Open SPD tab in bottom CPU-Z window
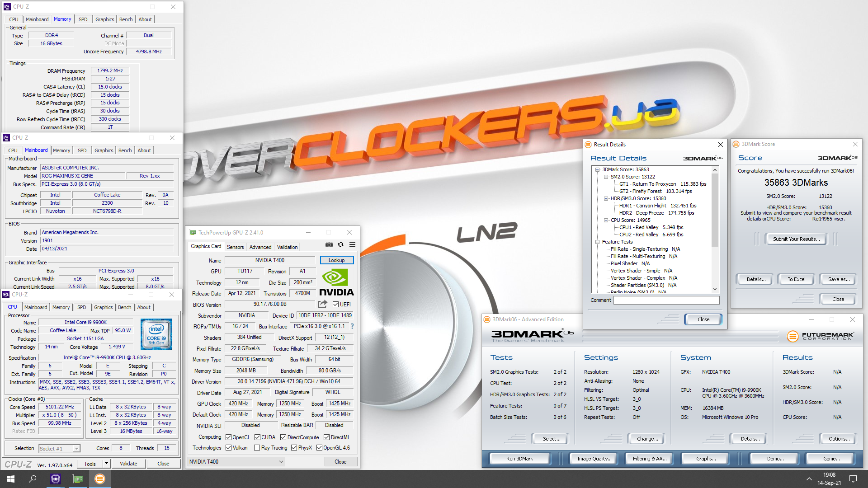This screenshot has height=488, width=868. click(x=81, y=307)
